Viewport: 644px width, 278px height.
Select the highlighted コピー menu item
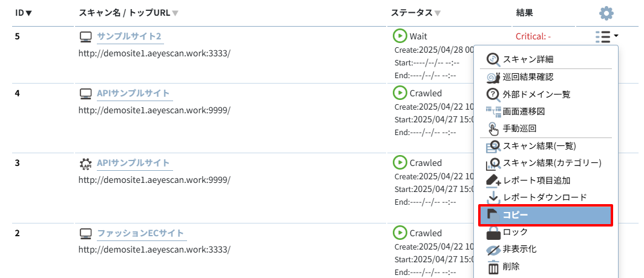(546, 215)
